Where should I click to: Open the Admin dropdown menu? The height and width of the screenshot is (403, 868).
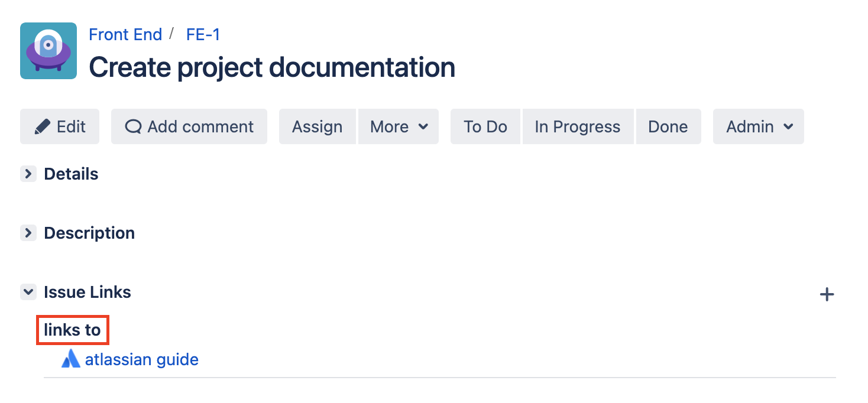[x=759, y=126]
